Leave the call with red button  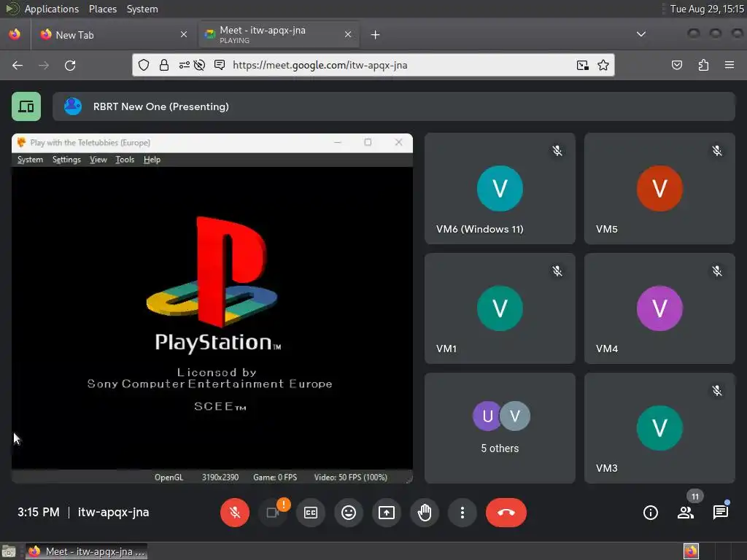coord(506,513)
